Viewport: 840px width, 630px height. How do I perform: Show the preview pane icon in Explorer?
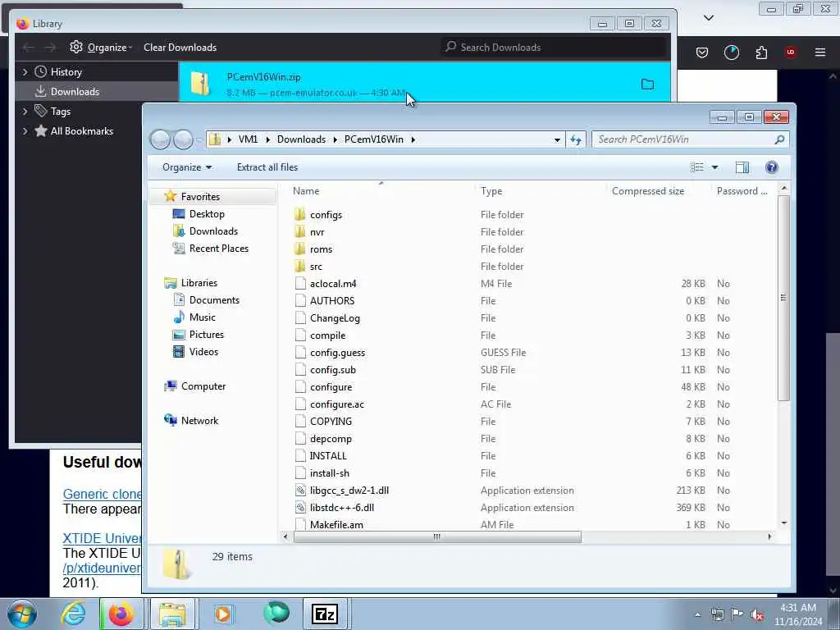point(742,167)
